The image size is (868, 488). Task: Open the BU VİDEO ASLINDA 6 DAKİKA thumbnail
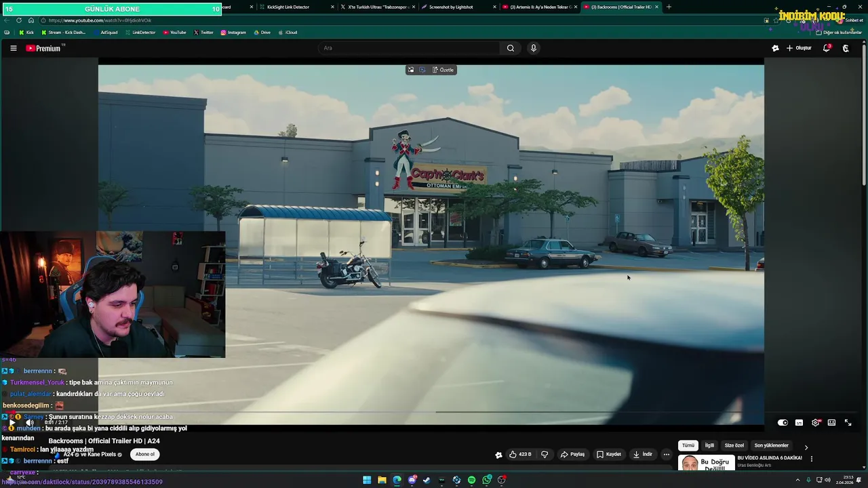706,464
